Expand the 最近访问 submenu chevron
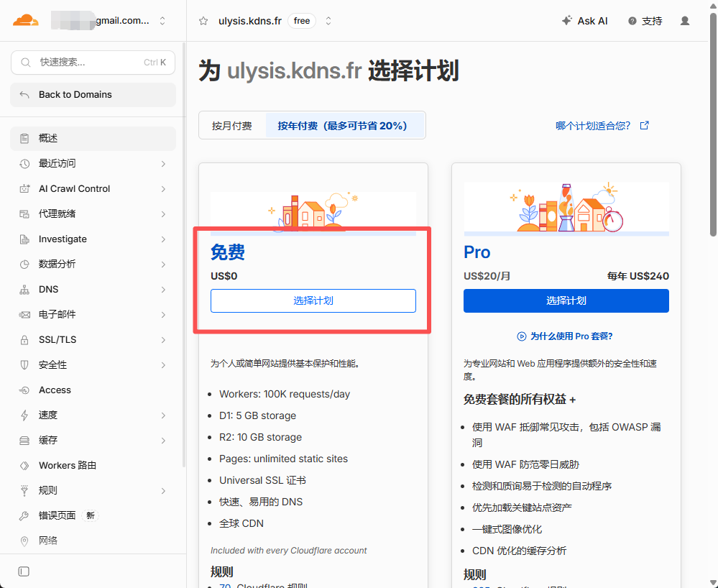The height and width of the screenshot is (588, 718). pyautogui.click(x=163, y=163)
